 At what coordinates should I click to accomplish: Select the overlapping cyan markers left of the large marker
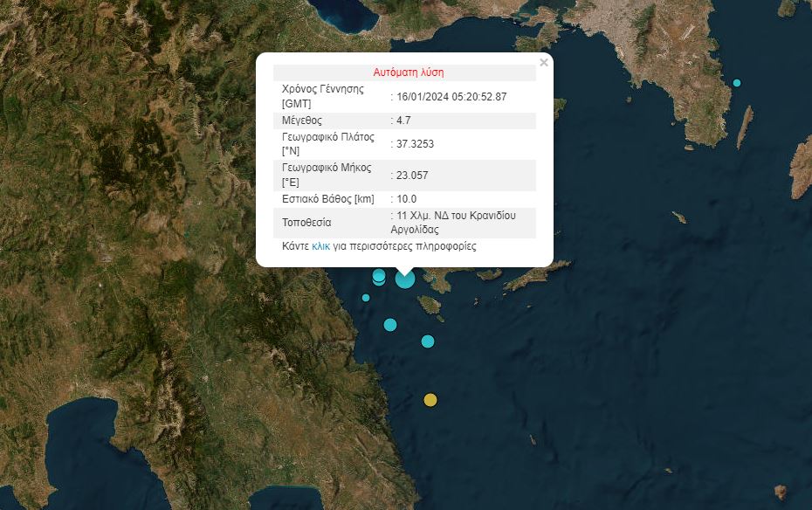[379, 277]
